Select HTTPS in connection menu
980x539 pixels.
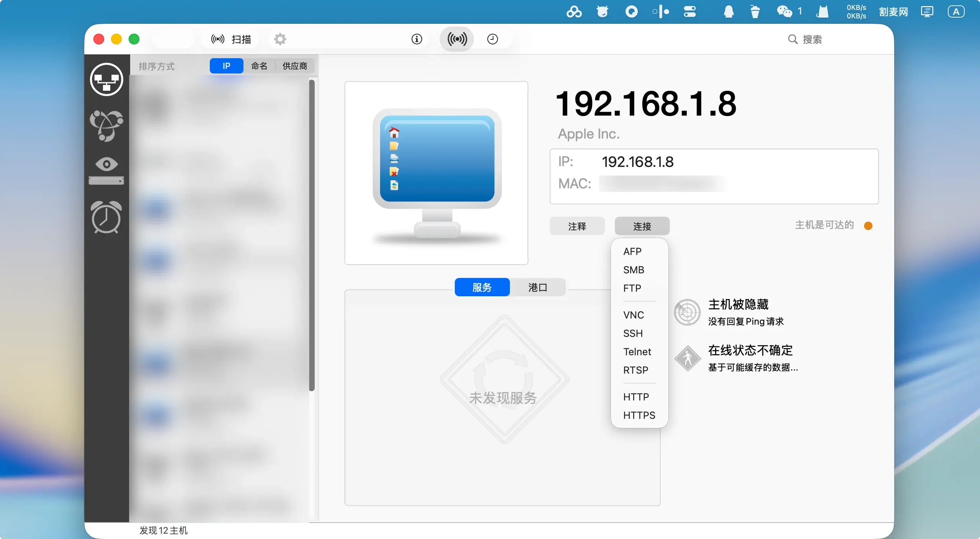[x=639, y=415]
